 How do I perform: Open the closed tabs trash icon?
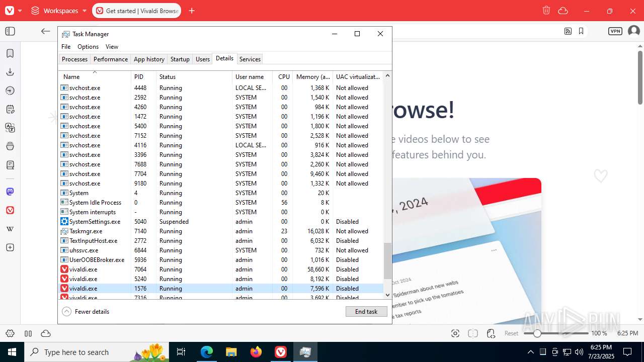547,11
